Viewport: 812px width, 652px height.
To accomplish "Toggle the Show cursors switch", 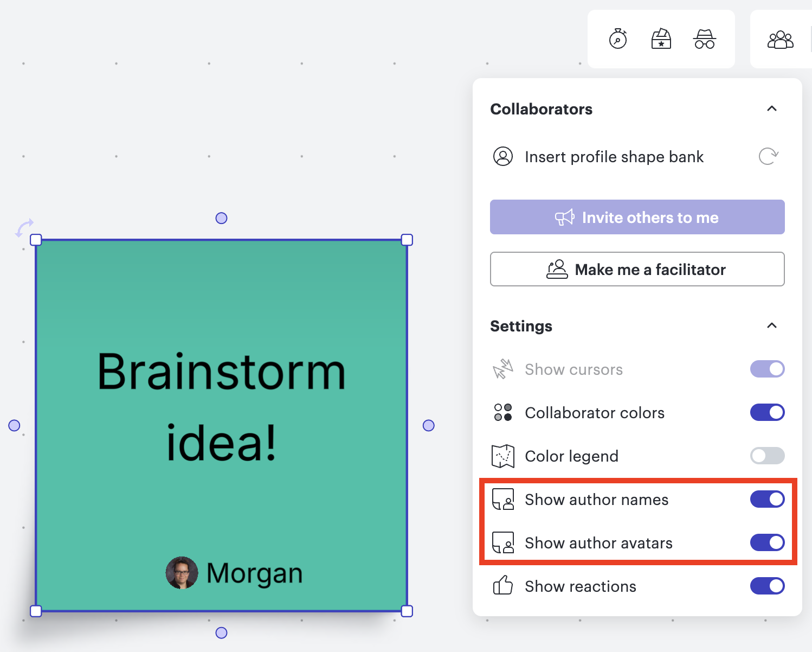I will pyautogui.click(x=768, y=369).
